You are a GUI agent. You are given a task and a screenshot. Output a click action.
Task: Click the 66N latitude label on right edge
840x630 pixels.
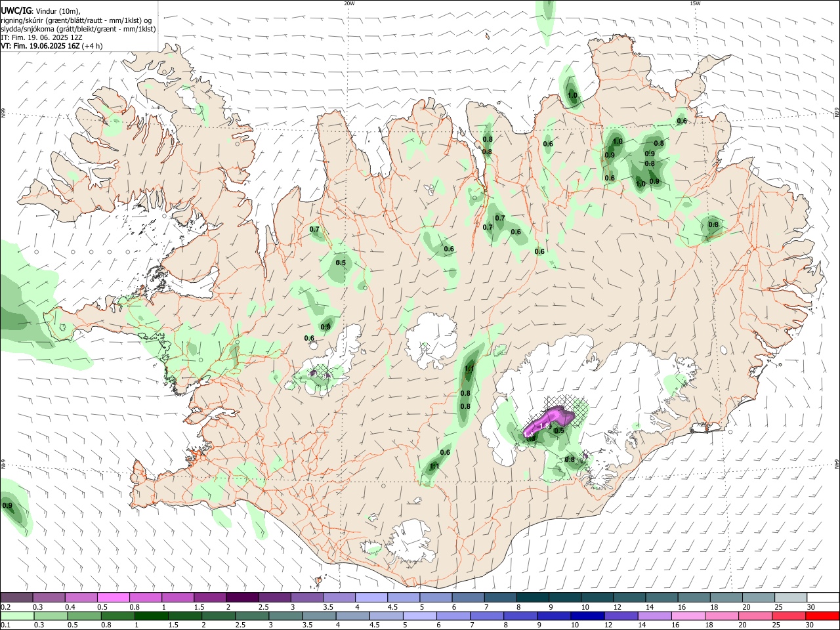[x=837, y=113]
